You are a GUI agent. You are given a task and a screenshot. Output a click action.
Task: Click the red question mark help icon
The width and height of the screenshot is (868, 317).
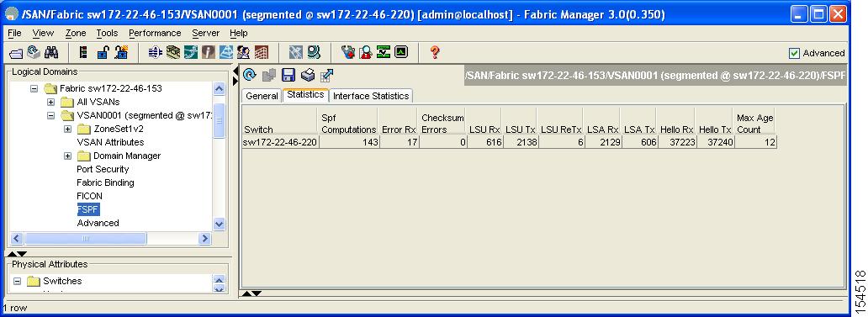(435, 53)
